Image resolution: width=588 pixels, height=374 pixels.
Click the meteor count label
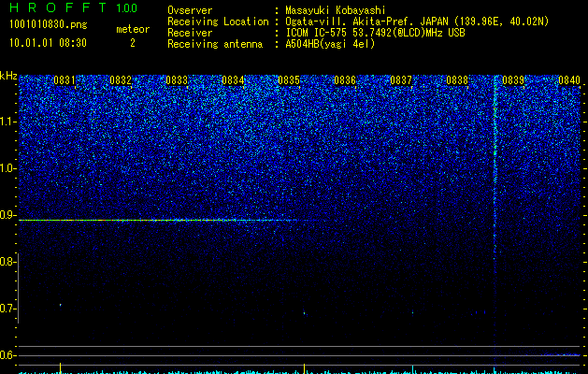pos(133,29)
